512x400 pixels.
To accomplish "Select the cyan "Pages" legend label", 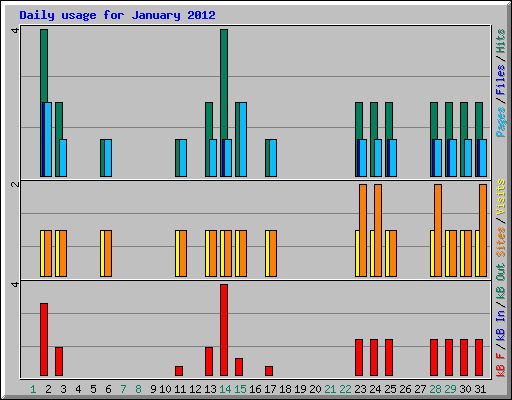I will point(501,122).
